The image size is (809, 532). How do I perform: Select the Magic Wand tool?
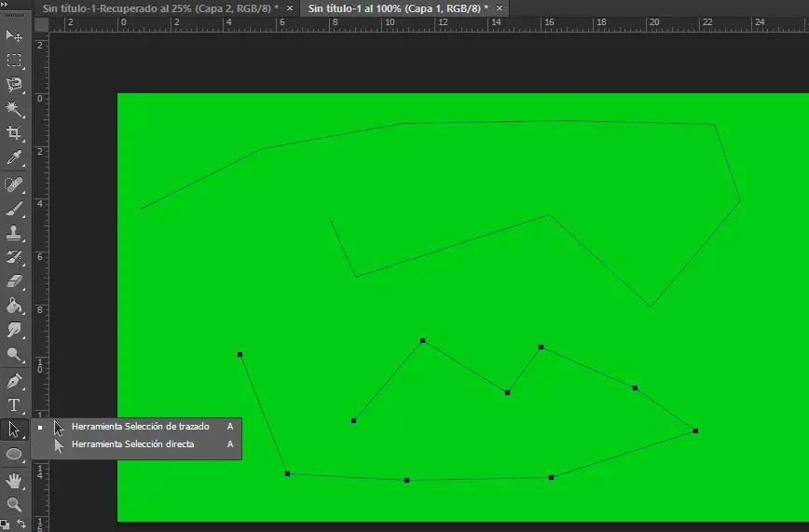coord(14,108)
